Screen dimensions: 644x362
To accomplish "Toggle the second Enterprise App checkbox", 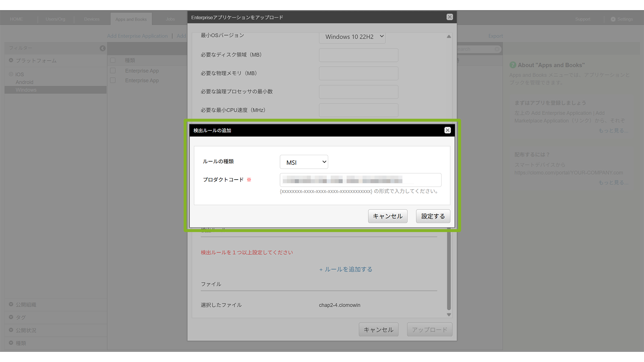I will click(x=113, y=80).
